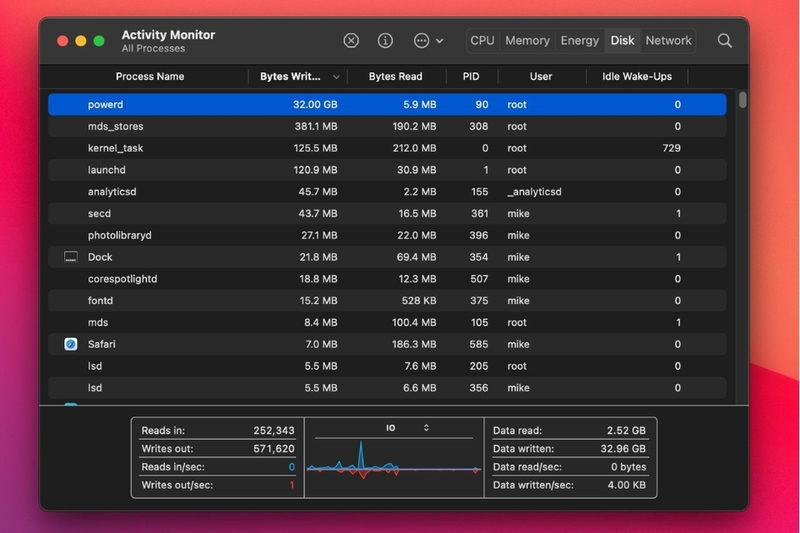Click the 528 KB bytes read value
This screenshot has width=800, height=533.
pyautogui.click(x=419, y=301)
